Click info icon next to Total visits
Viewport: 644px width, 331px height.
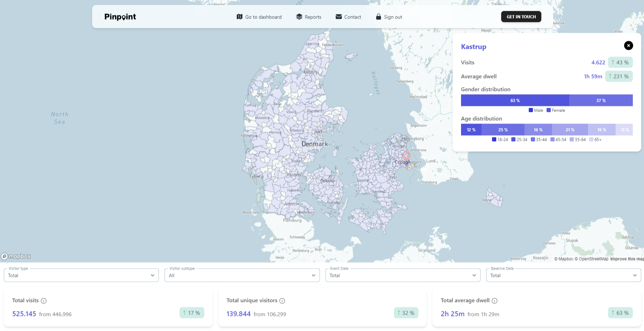click(x=44, y=301)
